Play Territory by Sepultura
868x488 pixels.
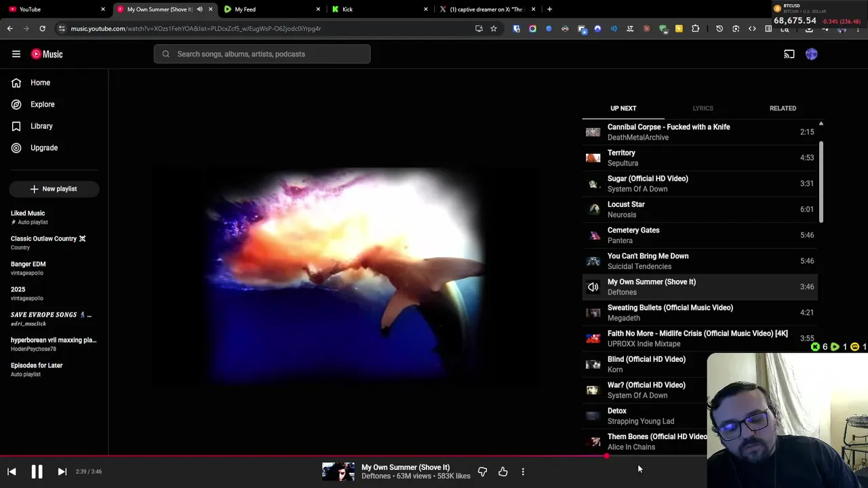click(x=700, y=158)
